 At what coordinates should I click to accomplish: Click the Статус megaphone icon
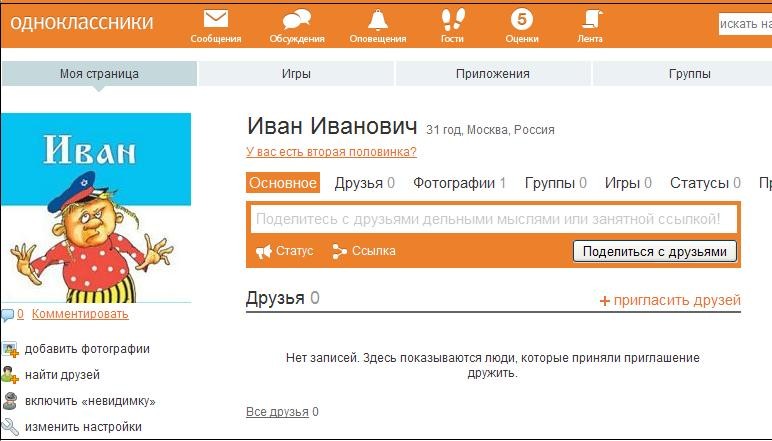pyautogui.click(x=263, y=252)
